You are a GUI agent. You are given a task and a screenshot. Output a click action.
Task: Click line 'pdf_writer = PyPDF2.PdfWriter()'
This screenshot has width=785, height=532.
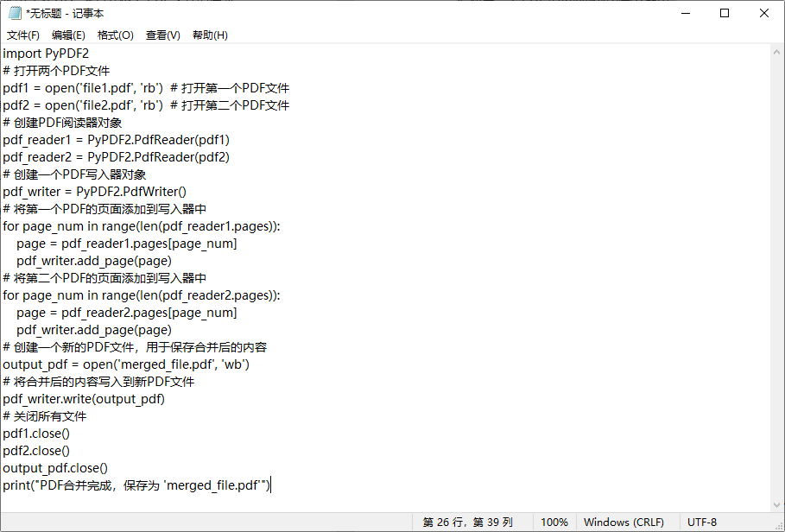coord(94,192)
